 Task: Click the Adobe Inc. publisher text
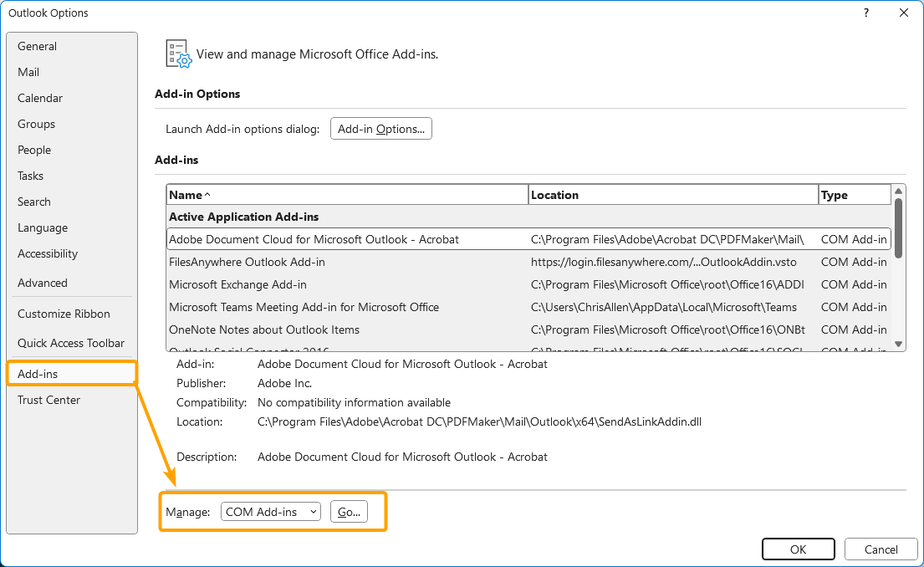(284, 383)
